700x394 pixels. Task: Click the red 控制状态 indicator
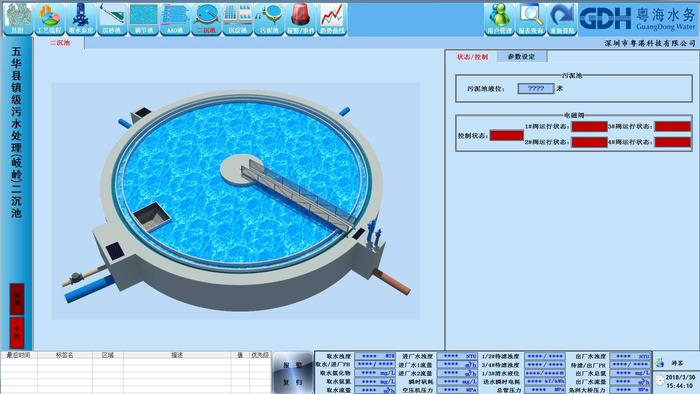point(507,135)
